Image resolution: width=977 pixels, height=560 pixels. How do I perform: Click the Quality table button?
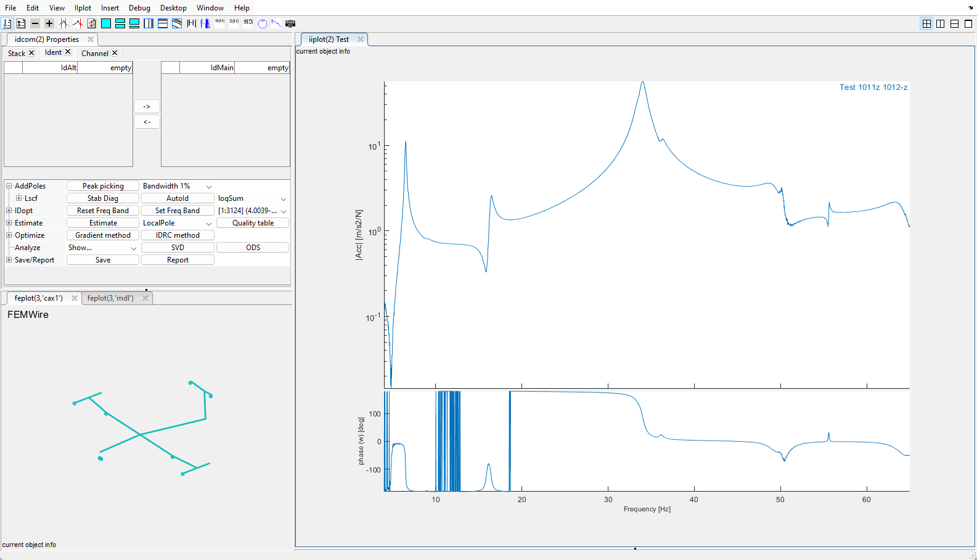(253, 223)
